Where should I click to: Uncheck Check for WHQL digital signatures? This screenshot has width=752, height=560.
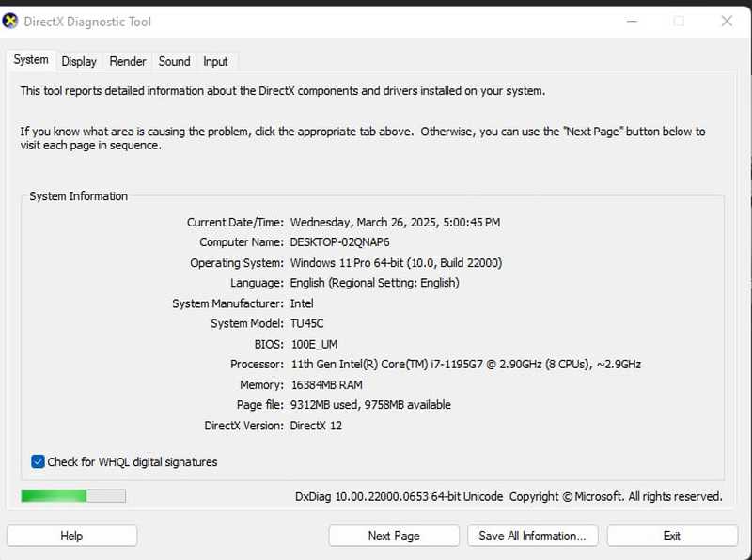[38, 461]
